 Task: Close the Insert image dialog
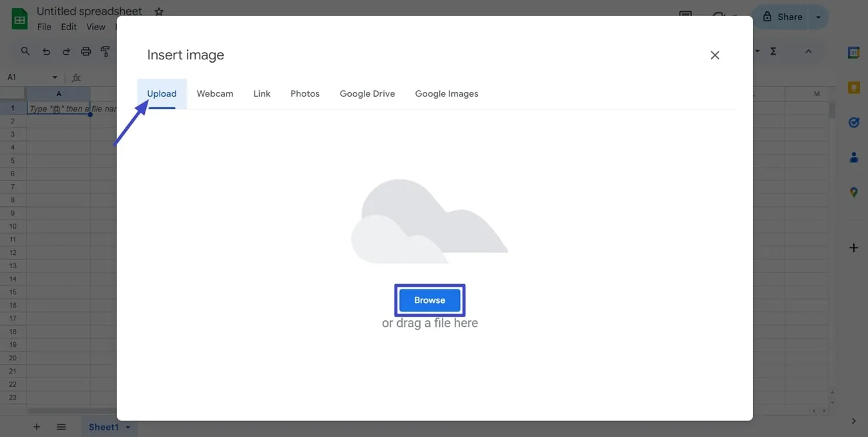click(714, 55)
